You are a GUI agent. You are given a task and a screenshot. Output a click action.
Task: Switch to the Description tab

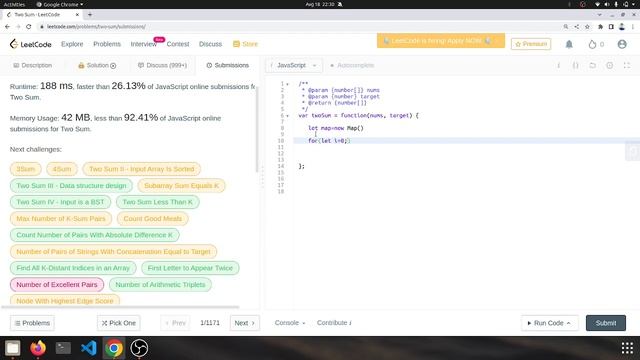coord(33,65)
